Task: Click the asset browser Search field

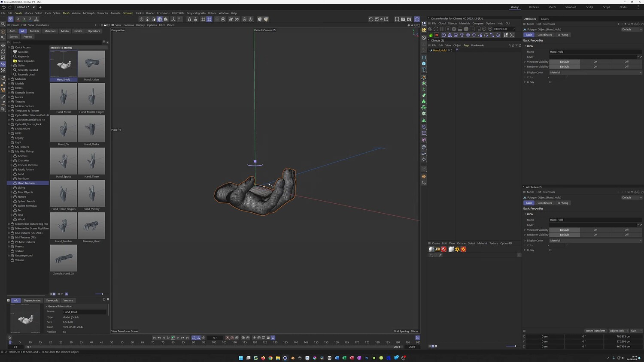Action: 57,42
